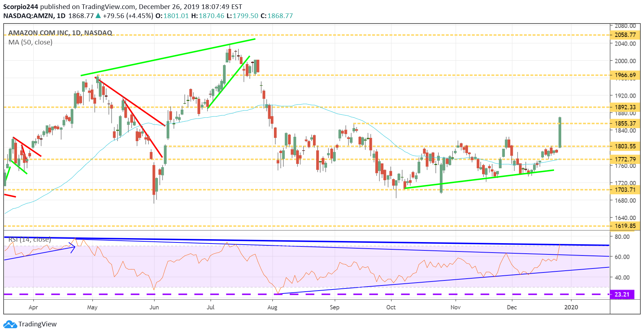Click the Scorpio244 author name
Viewport: 644px width, 334px height.
pos(21,7)
